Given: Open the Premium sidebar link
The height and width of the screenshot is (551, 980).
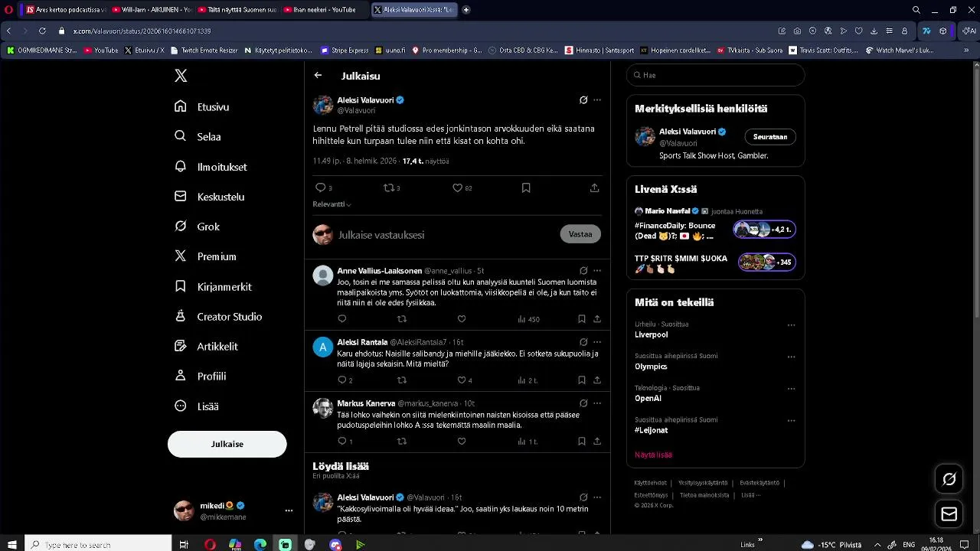Looking at the screenshot, I should [x=207, y=257].
